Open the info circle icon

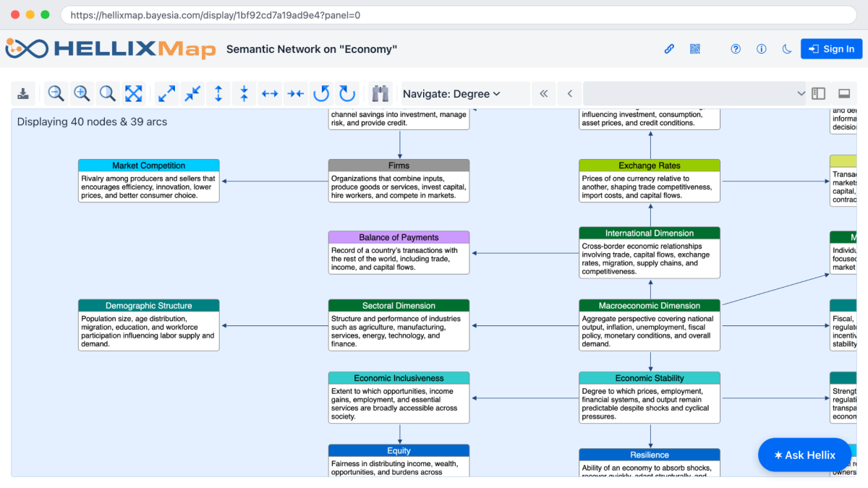[x=762, y=49]
